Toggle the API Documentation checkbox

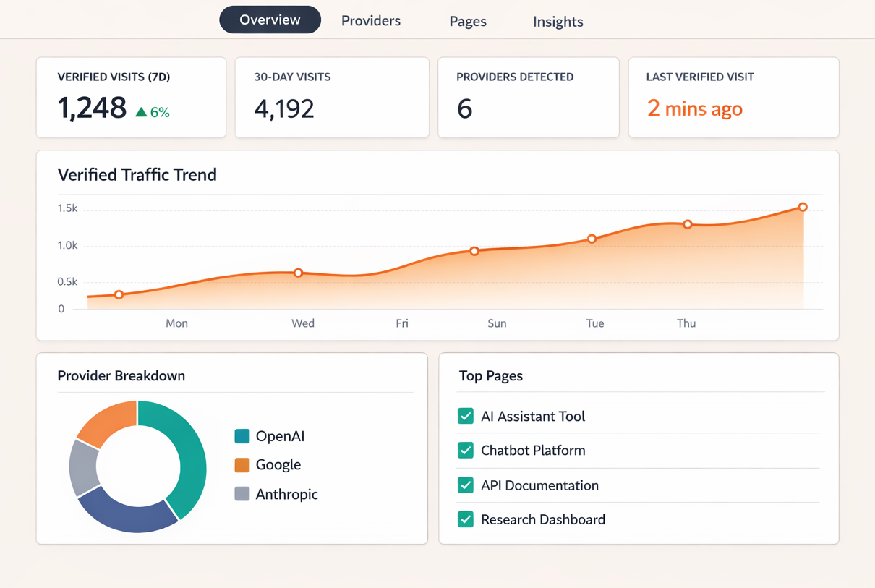tap(466, 485)
